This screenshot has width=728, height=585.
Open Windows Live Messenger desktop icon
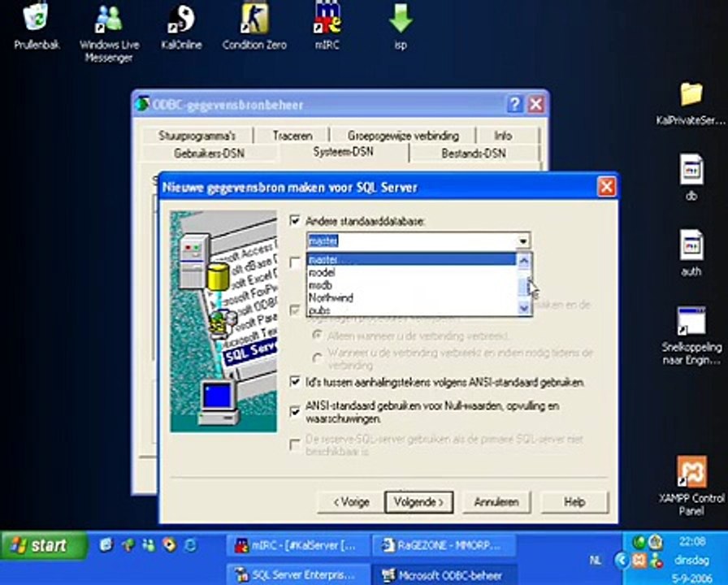(109, 32)
